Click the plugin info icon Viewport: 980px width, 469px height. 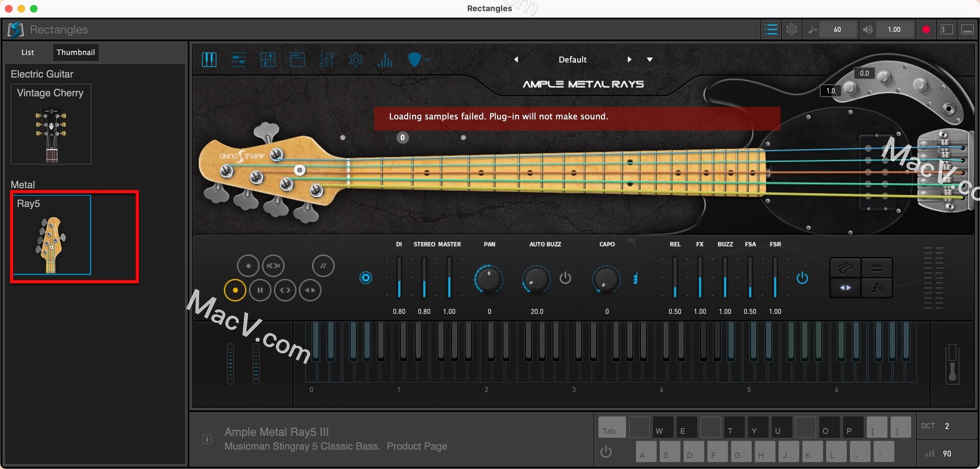[x=207, y=439]
